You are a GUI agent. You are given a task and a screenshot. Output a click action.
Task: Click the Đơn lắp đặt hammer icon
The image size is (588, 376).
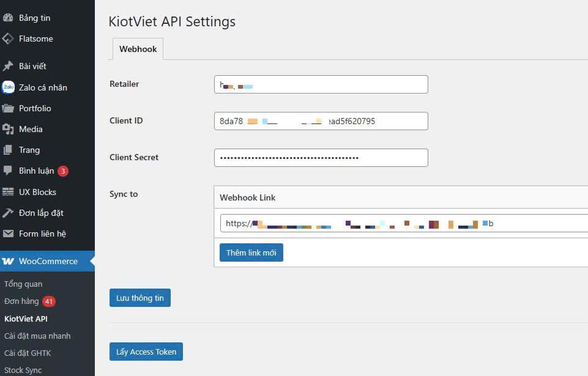[8, 213]
